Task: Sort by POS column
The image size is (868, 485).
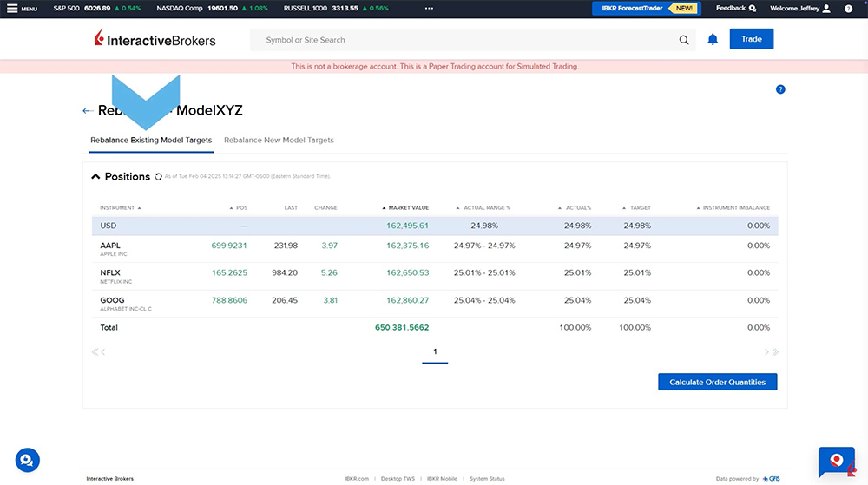Action: [239, 208]
